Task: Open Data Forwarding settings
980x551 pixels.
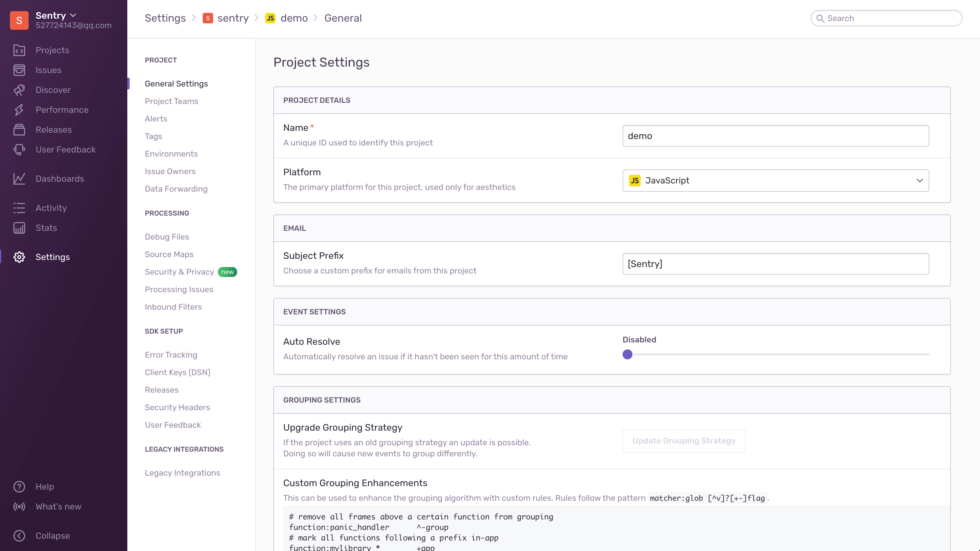Action: click(176, 188)
